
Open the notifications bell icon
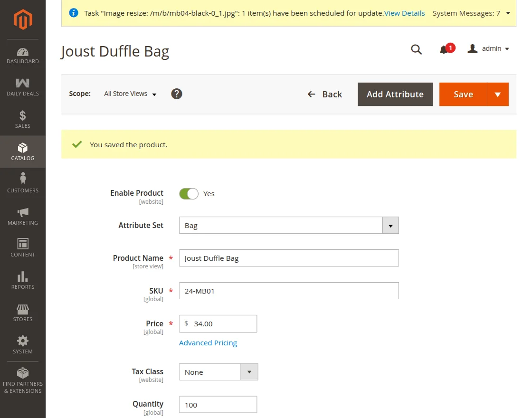(444, 49)
